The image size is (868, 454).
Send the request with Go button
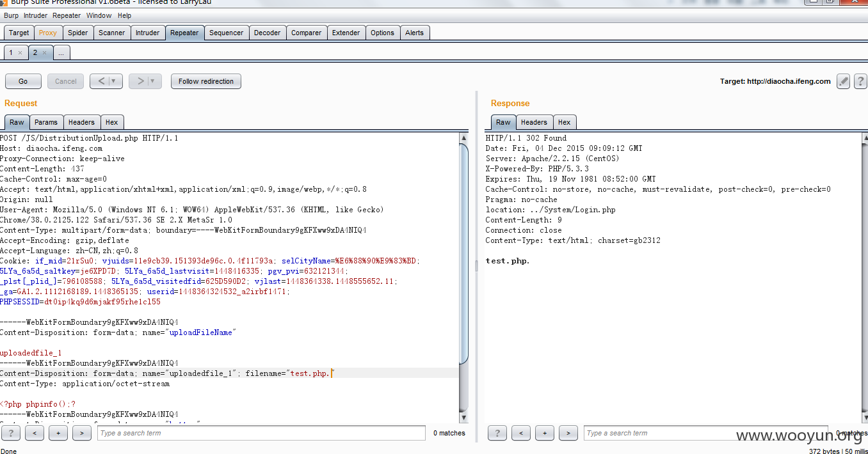coord(23,81)
